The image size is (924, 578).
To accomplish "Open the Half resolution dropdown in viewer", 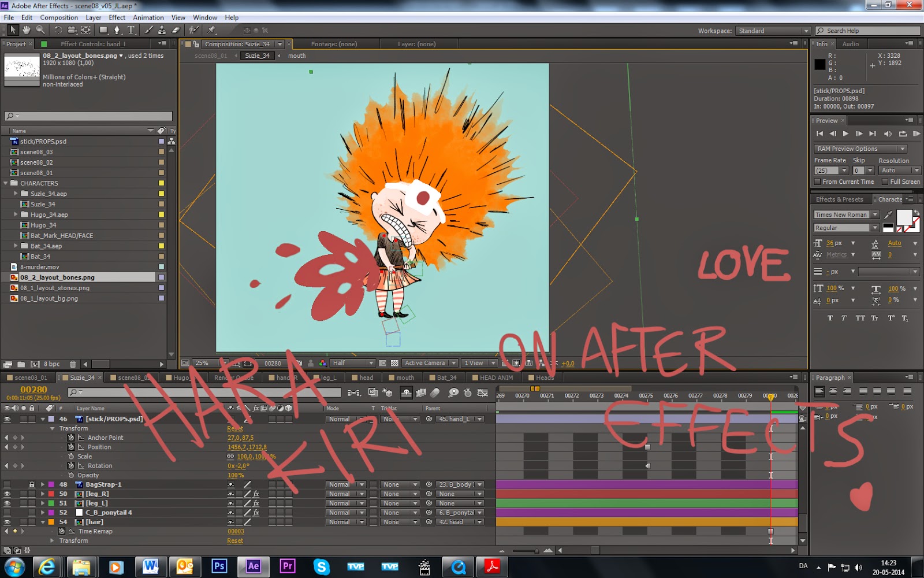I will pyautogui.click(x=352, y=364).
